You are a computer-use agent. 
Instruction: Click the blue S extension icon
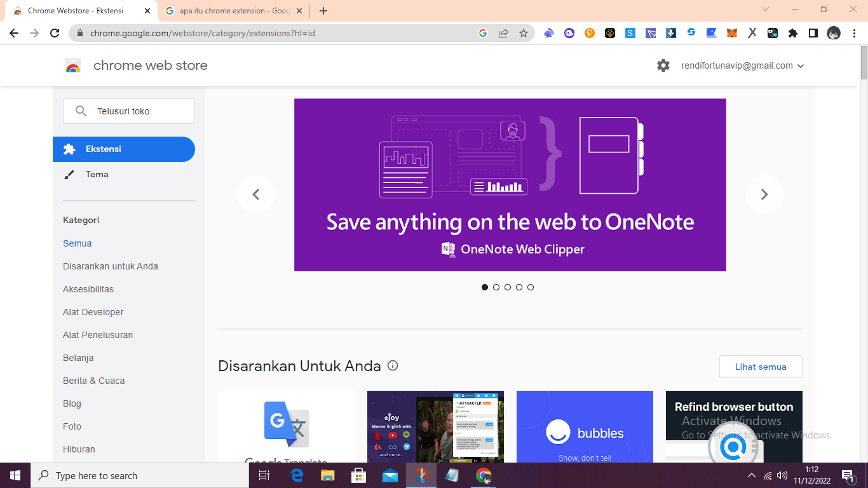[x=630, y=33]
